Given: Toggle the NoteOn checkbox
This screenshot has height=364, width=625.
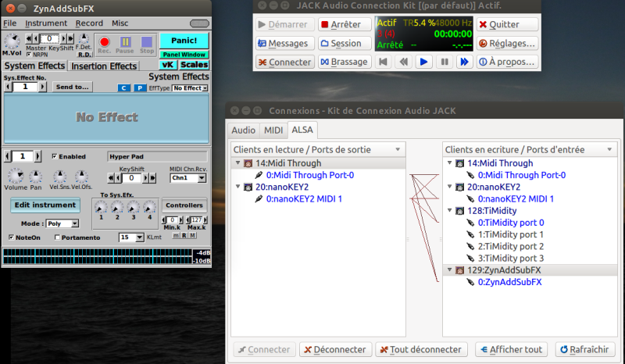Looking at the screenshot, I should [x=12, y=237].
